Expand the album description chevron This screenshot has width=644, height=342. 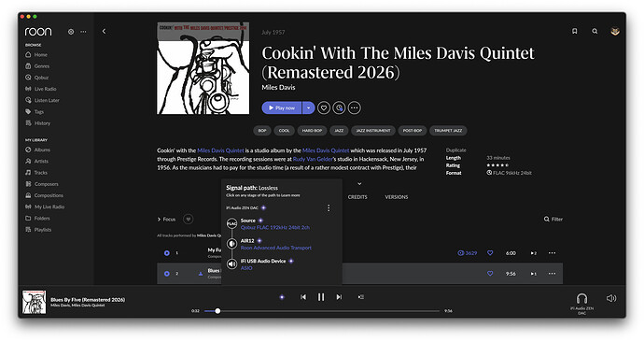click(359, 184)
